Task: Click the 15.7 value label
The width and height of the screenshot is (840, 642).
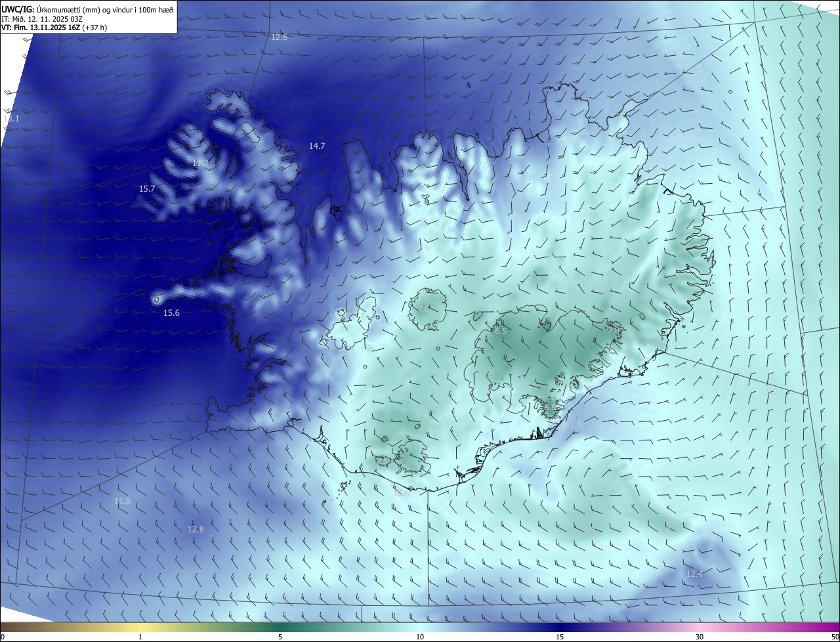Action: pos(147,188)
